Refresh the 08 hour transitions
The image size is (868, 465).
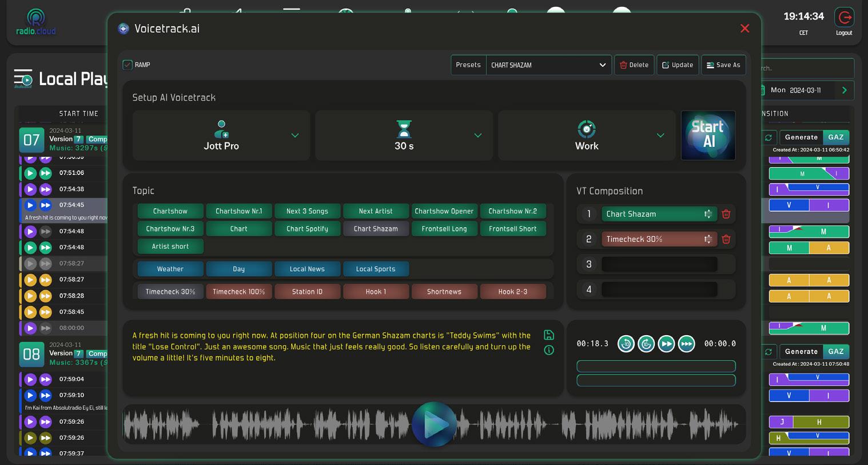pos(769,352)
